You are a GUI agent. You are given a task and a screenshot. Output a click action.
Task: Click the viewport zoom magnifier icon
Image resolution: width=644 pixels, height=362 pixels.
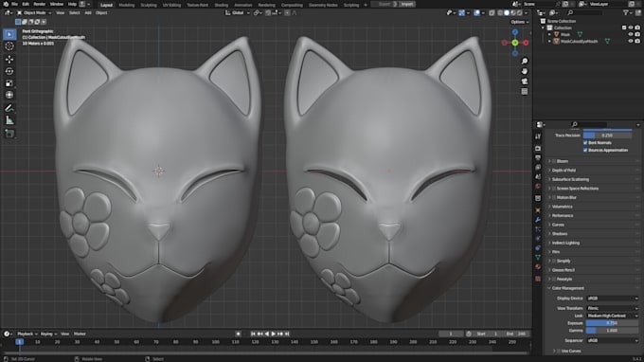pos(525,62)
